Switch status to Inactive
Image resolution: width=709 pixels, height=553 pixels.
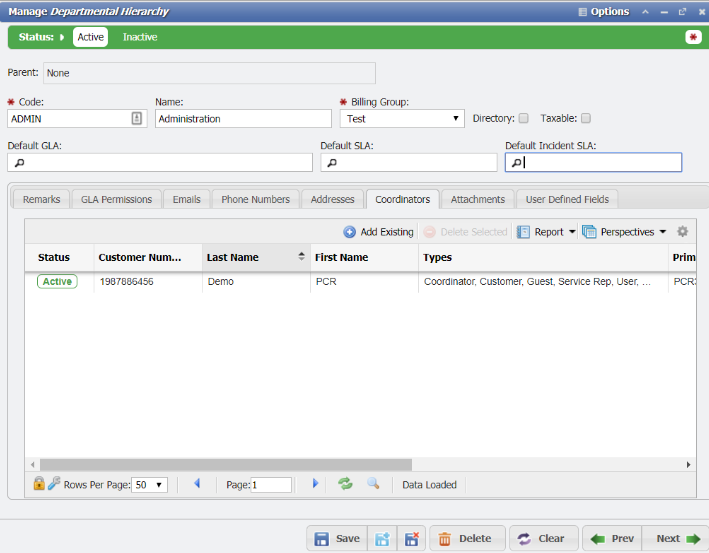(x=140, y=37)
